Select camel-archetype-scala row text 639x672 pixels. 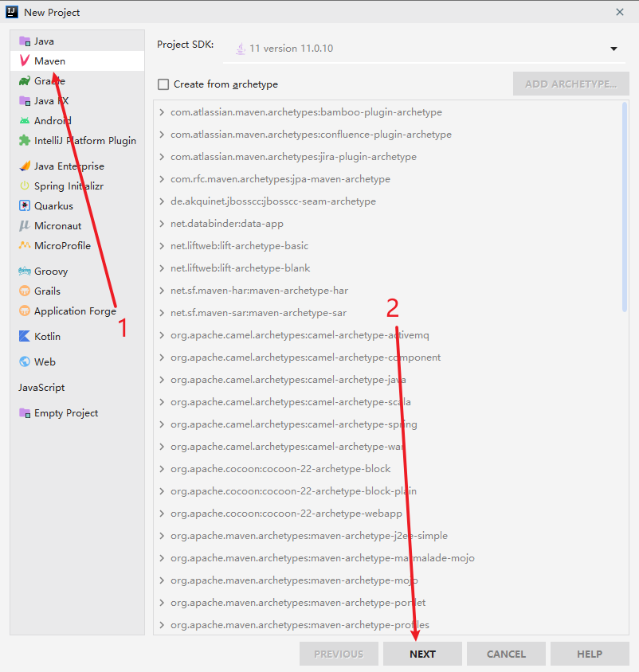pyautogui.click(x=291, y=402)
